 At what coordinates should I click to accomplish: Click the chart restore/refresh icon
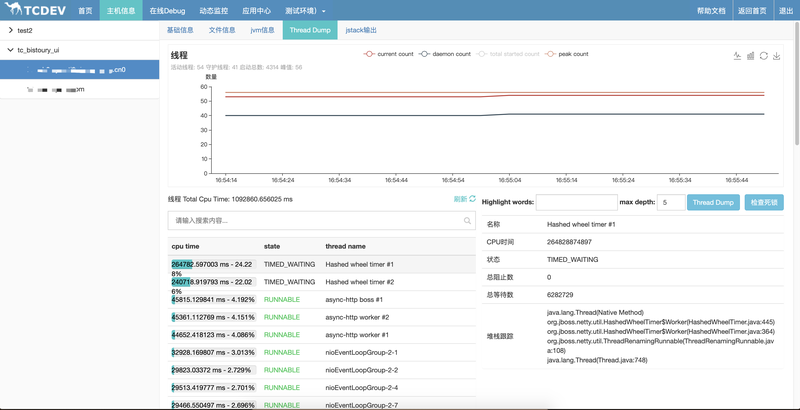(764, 56)
